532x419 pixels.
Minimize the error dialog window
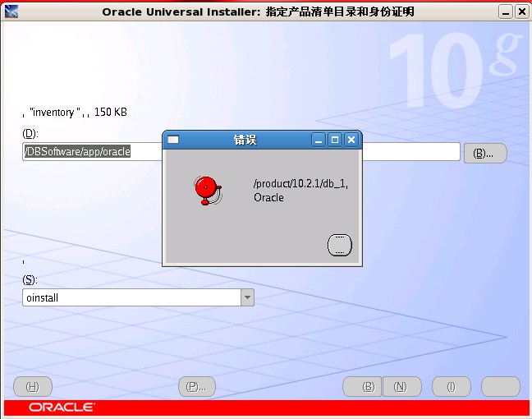[x=319, y=140]
